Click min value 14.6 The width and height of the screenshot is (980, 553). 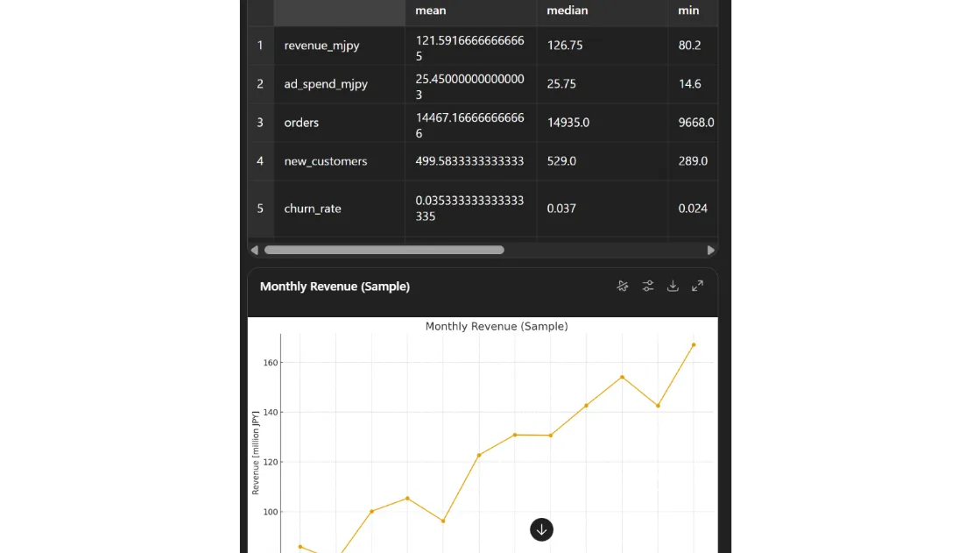pyautogui.click(x=689, y=84)
